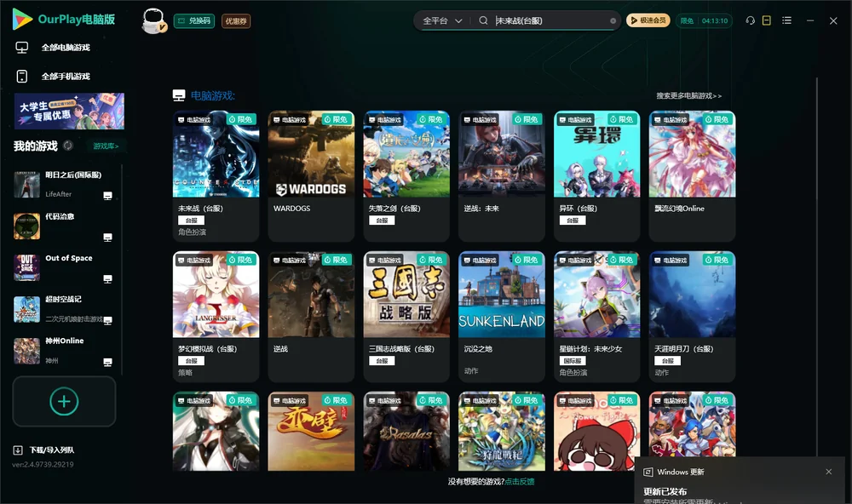Open the WARDOGS game card

pos(311,176)
